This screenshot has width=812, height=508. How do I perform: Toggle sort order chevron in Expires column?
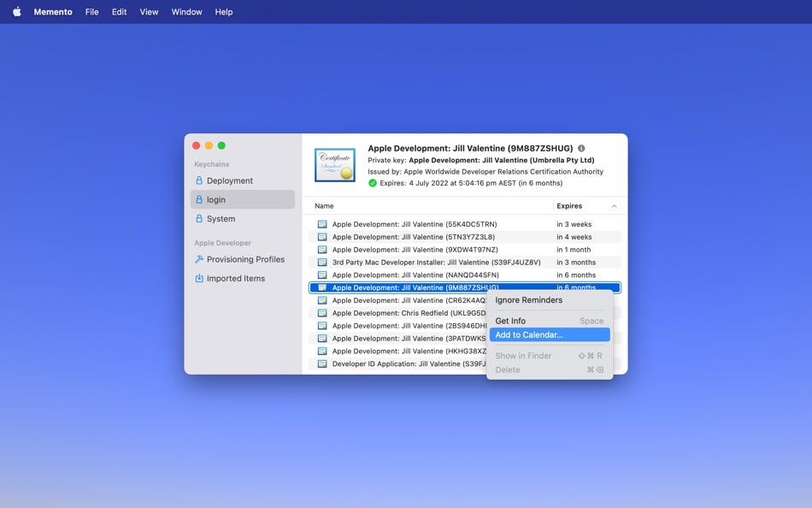tap(615, 206)
